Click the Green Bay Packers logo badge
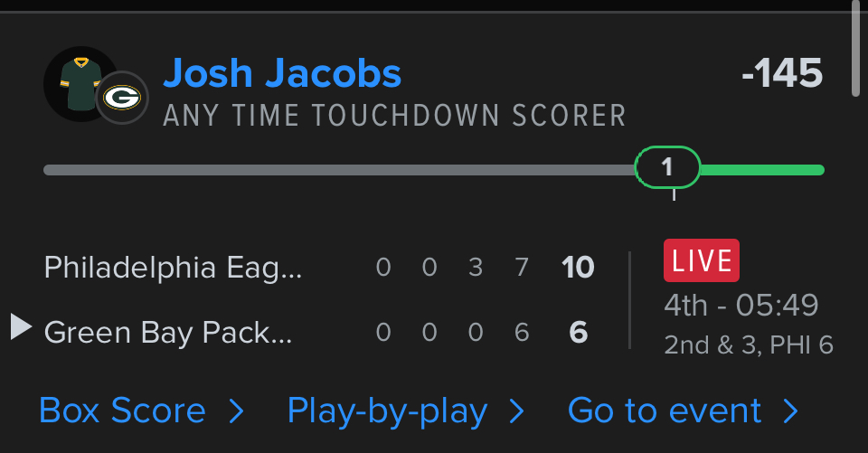The width and height of the screenshot is (868, 453). 122,97
